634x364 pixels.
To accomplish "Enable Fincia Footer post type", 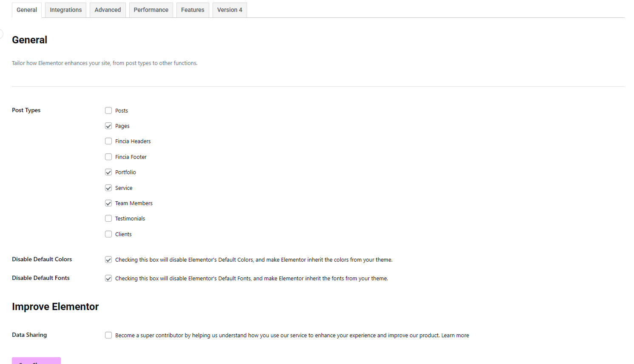I will tap(108, 157).
